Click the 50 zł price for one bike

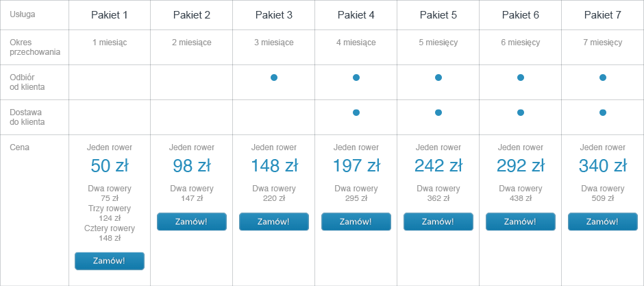(110, 166)
